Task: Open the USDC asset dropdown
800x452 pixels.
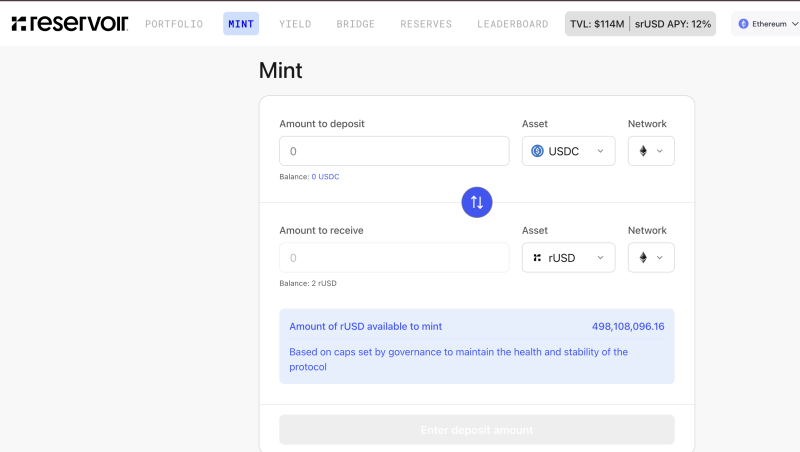Action: click(568, 151)
